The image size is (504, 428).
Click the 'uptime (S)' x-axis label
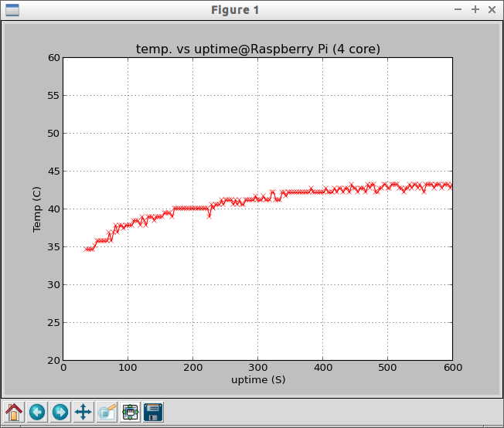point(258,380)
